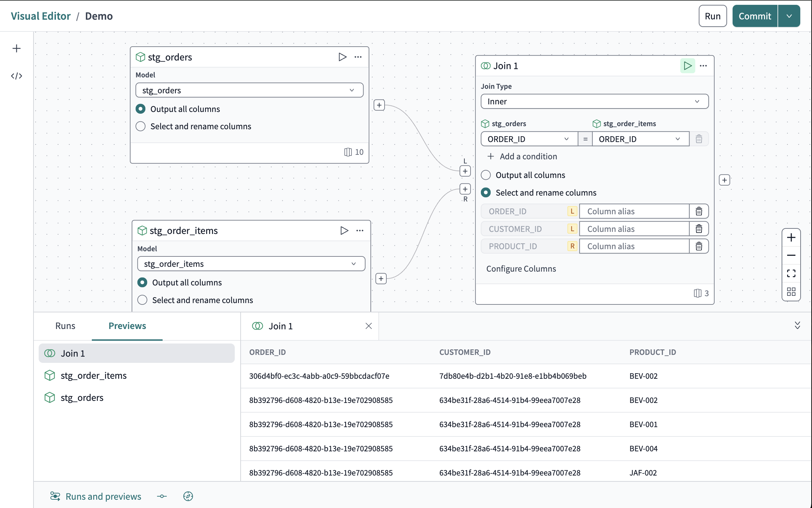This screenshot has height=508, width=812.
Task: Click the zoom in icon on canvas
Action: click(x=792, y=237)
